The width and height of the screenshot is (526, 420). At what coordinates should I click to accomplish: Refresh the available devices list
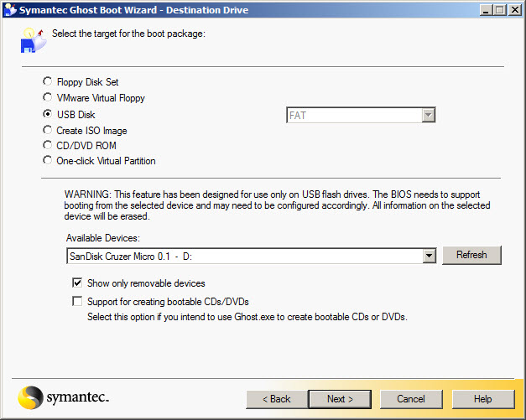point(471,255)
